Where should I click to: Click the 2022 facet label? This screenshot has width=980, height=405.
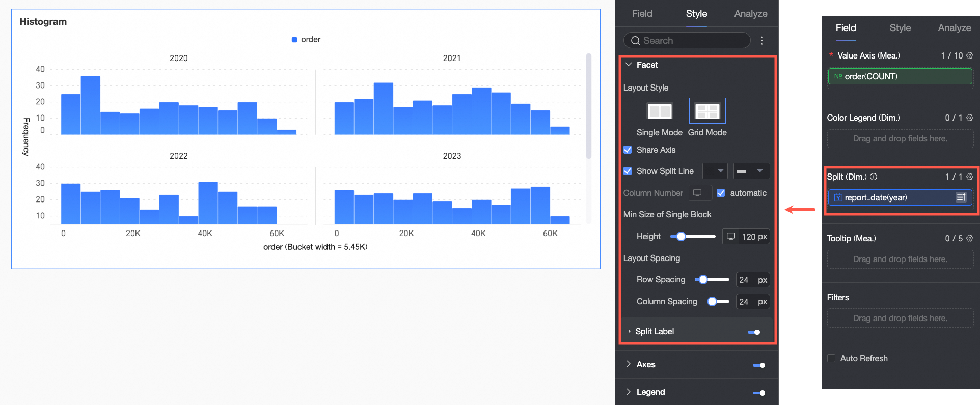point(179,156)
